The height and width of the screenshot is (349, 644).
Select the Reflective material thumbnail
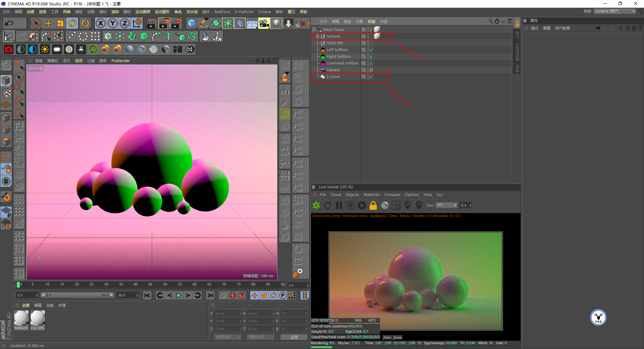(21, 320)
